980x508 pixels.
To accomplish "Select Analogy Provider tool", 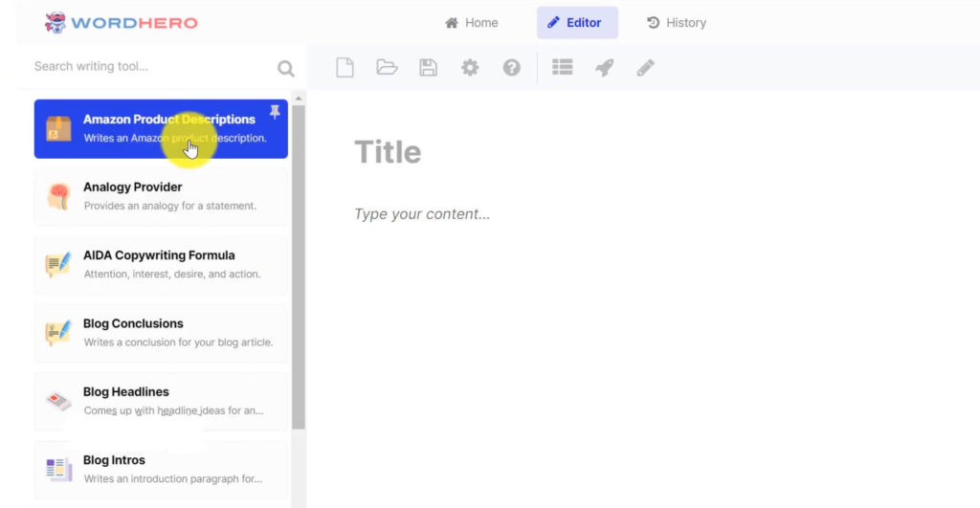I will coord(161,196).
